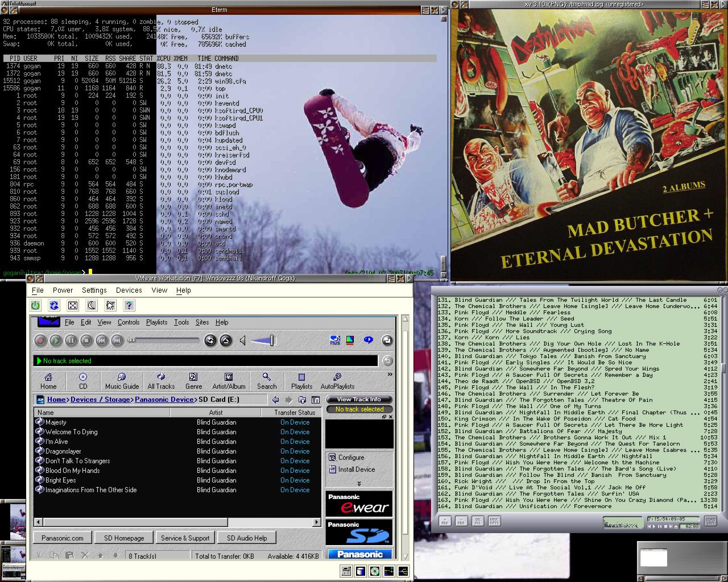
Task: Adjust the jukebox volume slider
Action: 263,340
